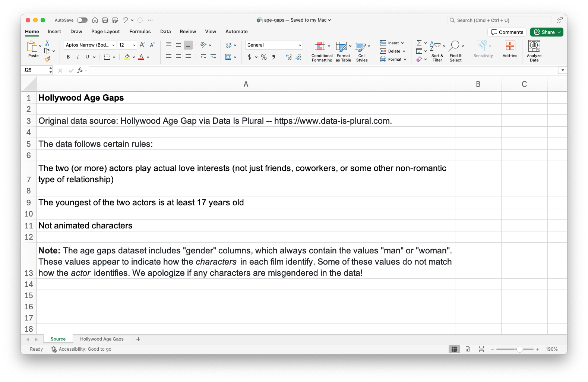Expand the formula bar chevron

(562, 70)
